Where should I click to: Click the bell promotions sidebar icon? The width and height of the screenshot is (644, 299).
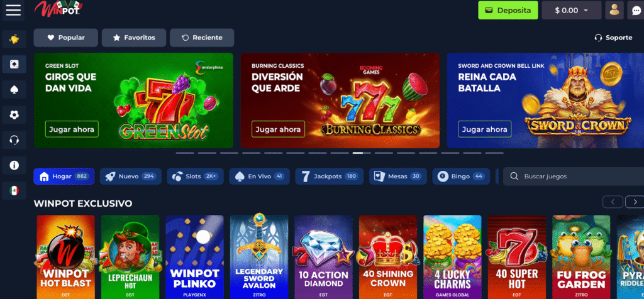pos(14,39)
